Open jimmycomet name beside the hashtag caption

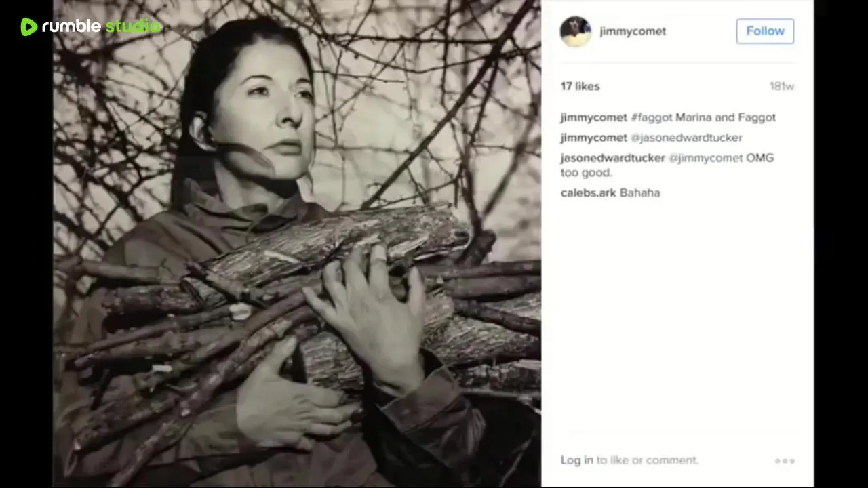click(593, 117)
